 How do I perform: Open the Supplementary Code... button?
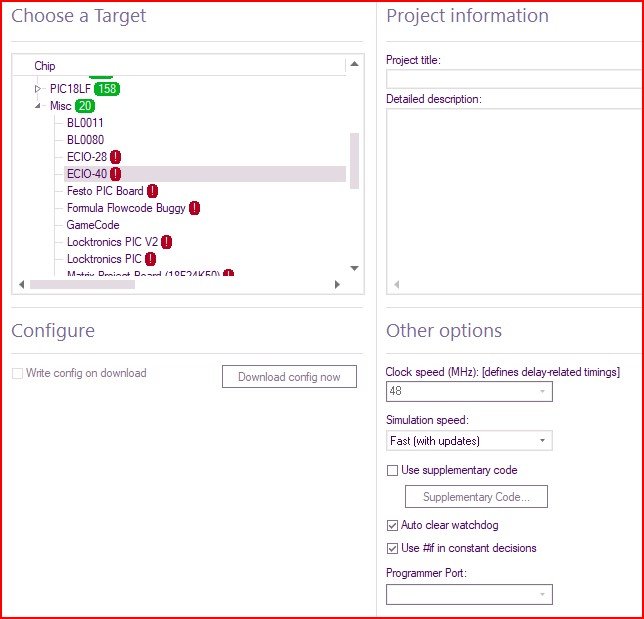[476, 497]
